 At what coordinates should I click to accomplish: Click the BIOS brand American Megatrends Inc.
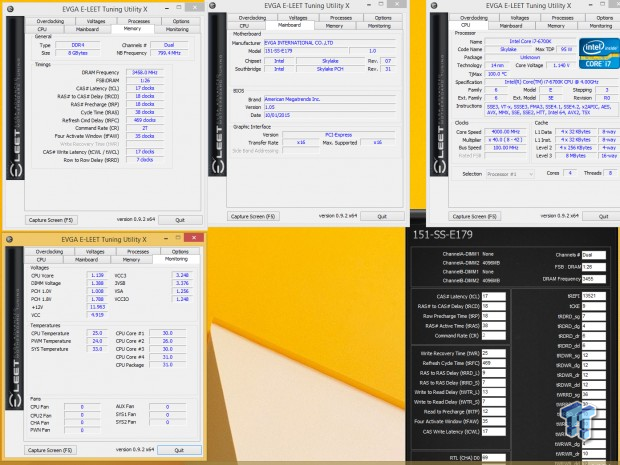click(x=330, y=99)
